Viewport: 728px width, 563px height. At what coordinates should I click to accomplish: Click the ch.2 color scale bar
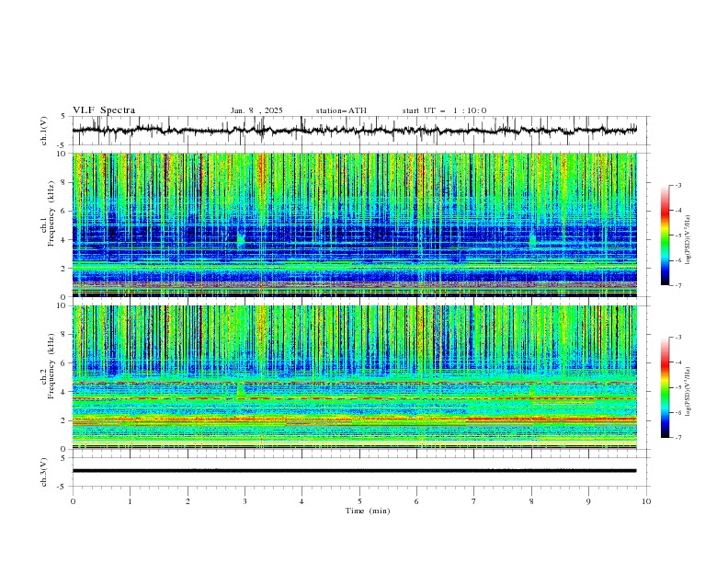[x=665, y=387]
